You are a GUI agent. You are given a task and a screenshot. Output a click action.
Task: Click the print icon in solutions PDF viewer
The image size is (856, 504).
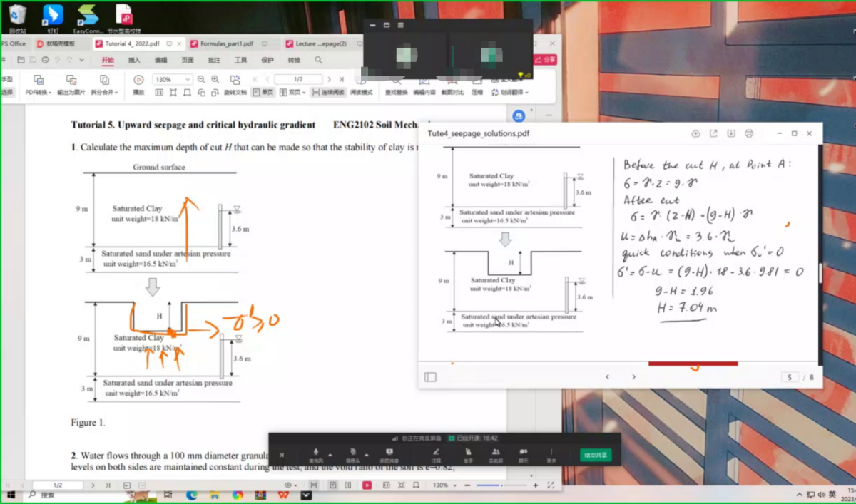(x=748, y=133)
